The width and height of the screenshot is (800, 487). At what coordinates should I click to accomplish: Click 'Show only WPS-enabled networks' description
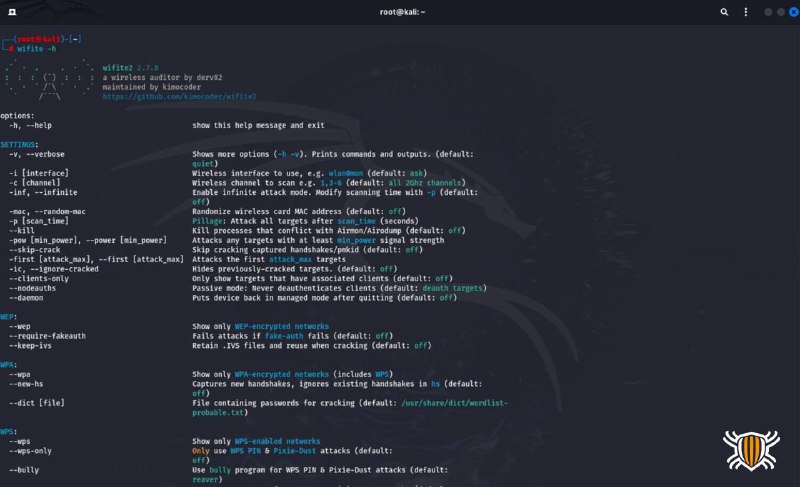click(256, 442)
